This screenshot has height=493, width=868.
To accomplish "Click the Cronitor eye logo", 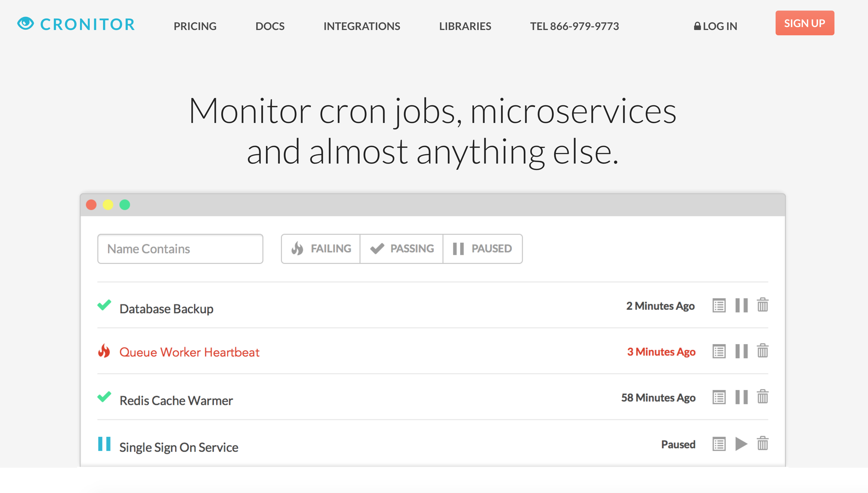I will 26,24.
